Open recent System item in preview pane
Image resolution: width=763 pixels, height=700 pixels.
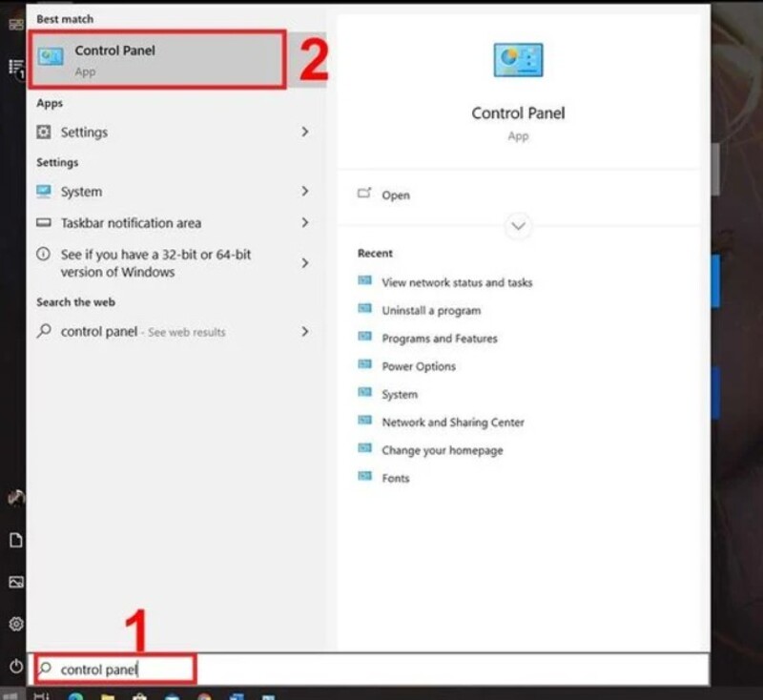400,395
